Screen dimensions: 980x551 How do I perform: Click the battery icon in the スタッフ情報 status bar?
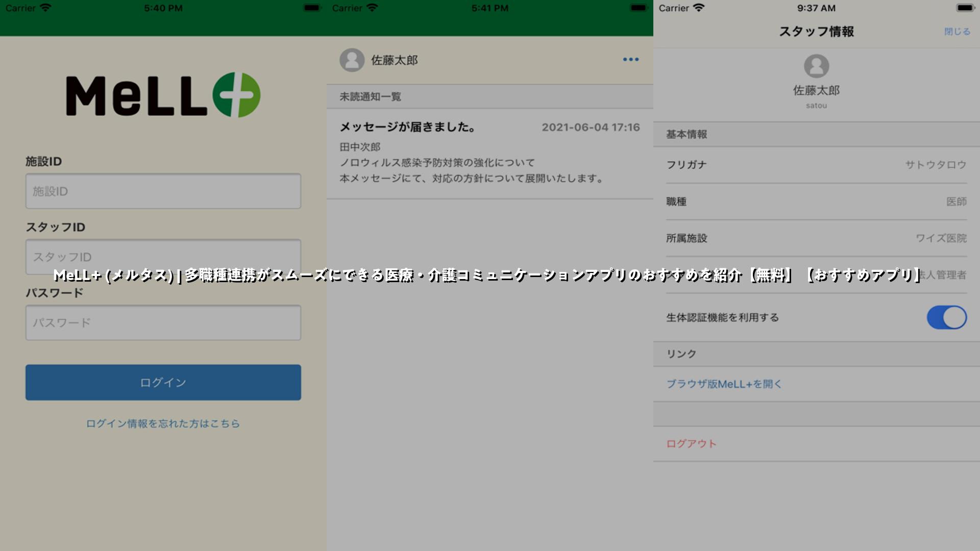[966, 8]
